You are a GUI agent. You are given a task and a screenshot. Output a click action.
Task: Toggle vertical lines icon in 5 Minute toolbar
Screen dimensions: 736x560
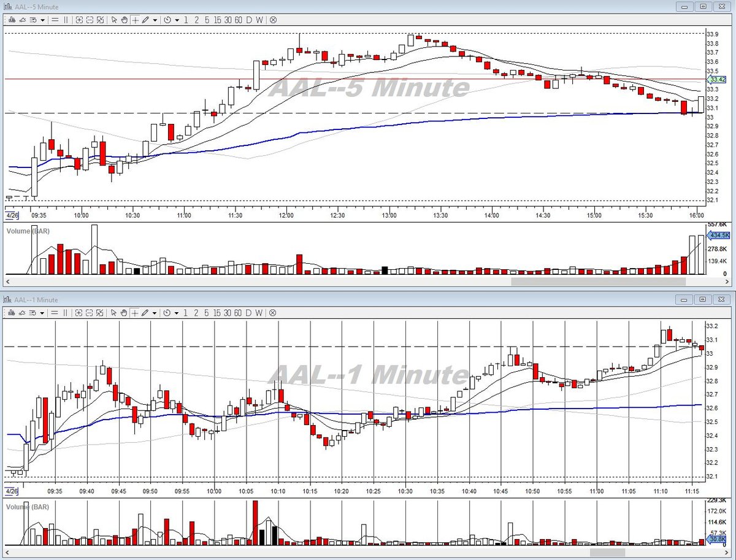[66, 20]
